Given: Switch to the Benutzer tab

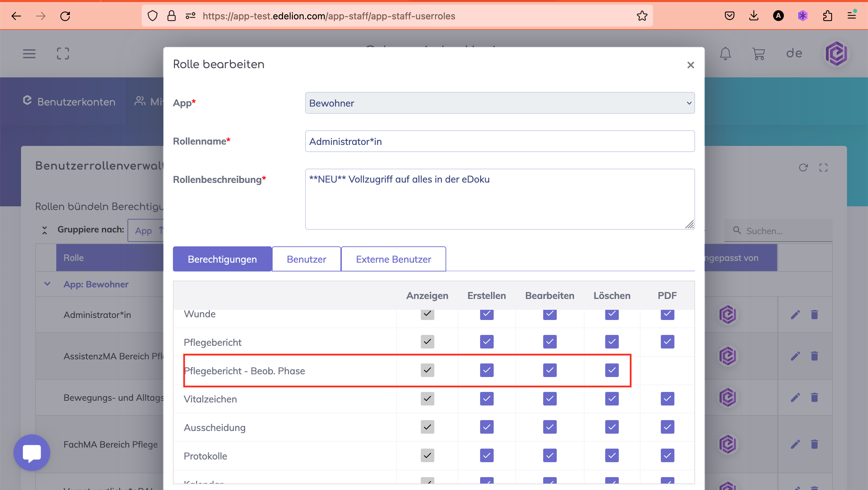Looking at the screenshot, I should coord(306,259).
